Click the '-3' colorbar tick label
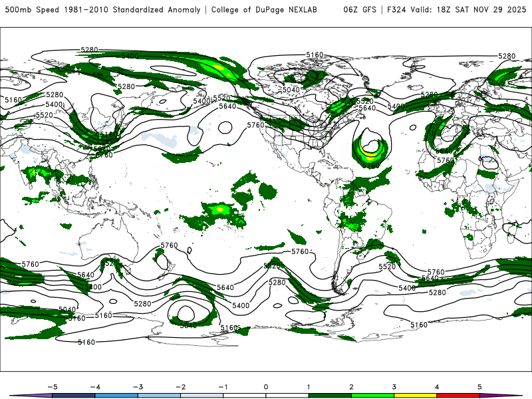532x399 pixels. [138, 387]
